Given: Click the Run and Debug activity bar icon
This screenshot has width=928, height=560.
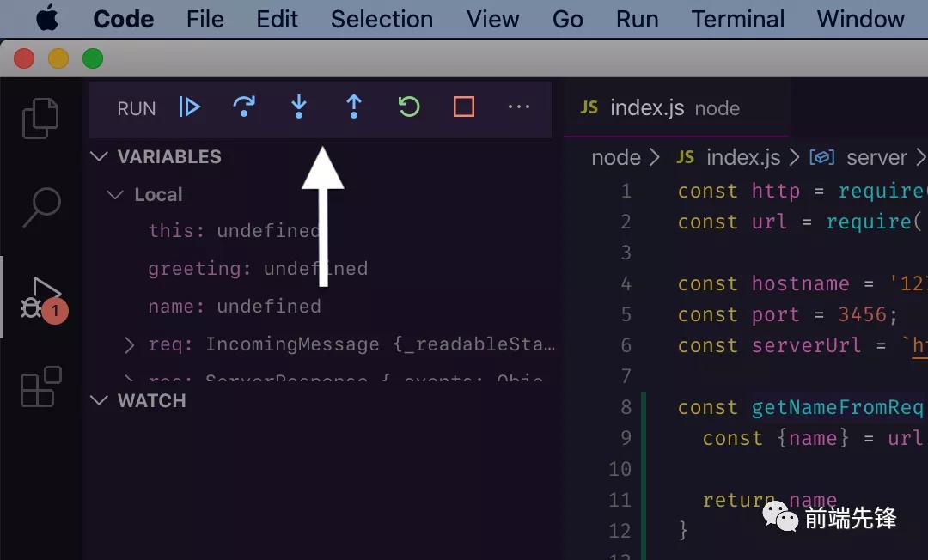Looking at the screenshot, I should [x=40, y=296].
